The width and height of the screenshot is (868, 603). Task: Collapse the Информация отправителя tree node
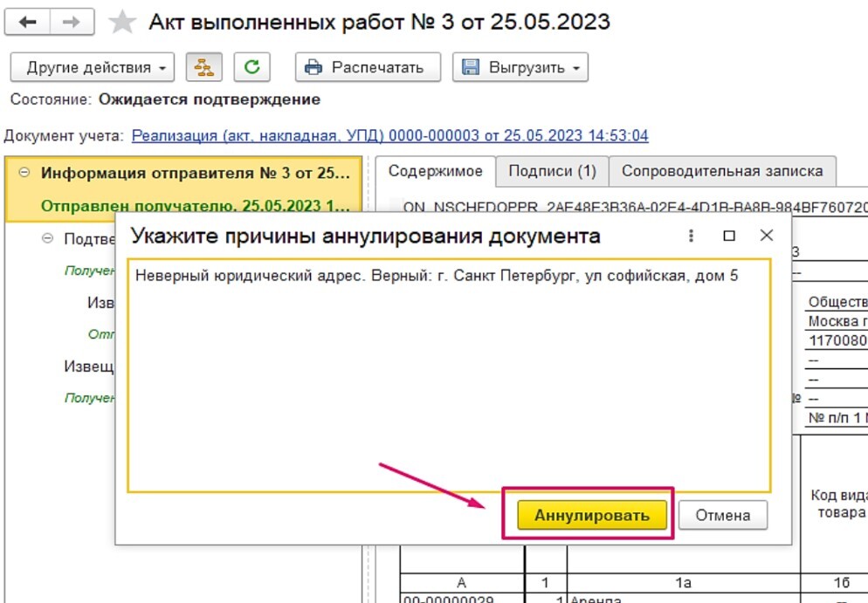tap(24, 174)
